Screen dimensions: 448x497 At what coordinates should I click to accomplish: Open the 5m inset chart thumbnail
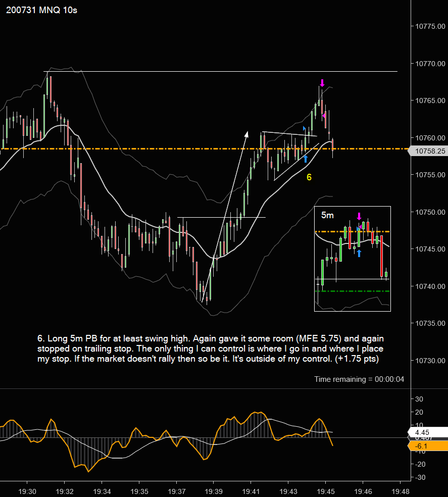click(x=352, y=259)
